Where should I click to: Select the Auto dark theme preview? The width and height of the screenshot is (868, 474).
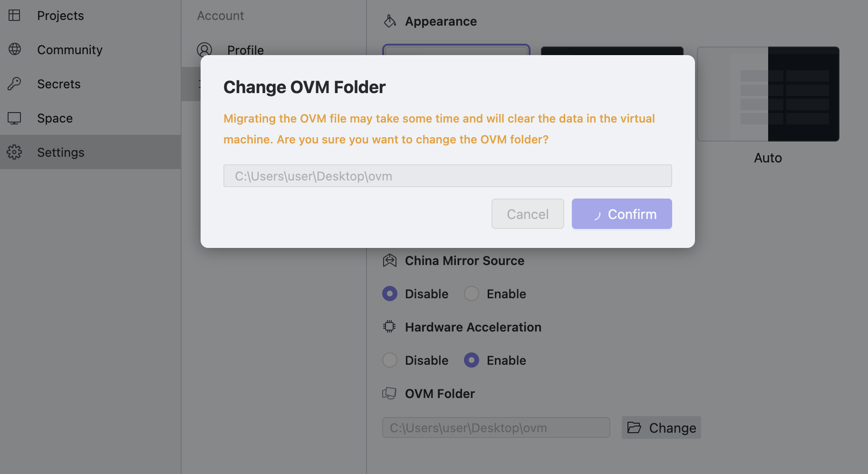pyautogui.click(x=768, y=94)
